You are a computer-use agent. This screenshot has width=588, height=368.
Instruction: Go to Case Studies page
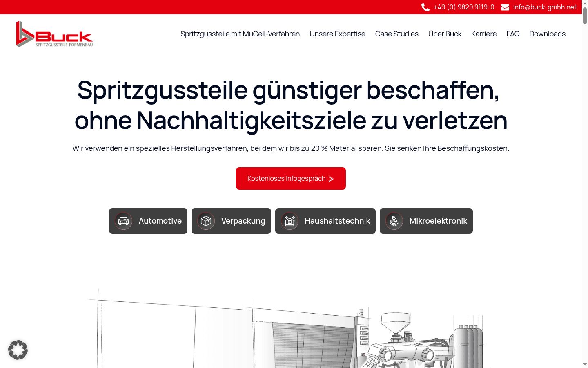click(397, 34)
